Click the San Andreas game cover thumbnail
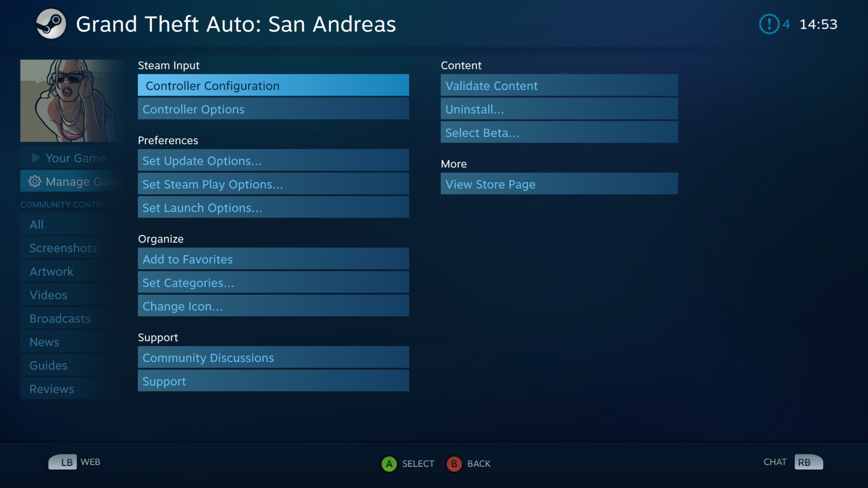Viewport: 868px width, 488px height. (71, 101)
